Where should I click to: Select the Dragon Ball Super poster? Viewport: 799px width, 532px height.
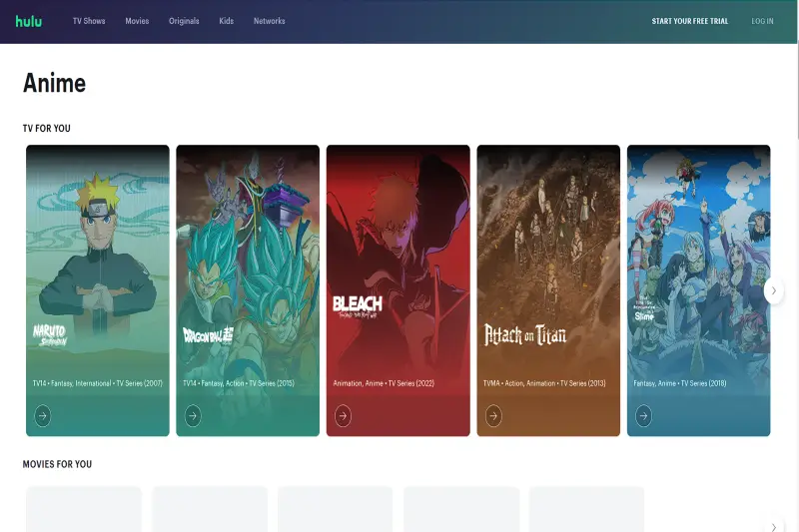coord(248,290)
